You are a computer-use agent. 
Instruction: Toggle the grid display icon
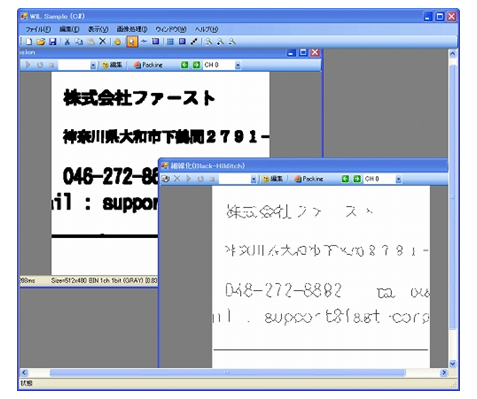(x=170, y=42)
